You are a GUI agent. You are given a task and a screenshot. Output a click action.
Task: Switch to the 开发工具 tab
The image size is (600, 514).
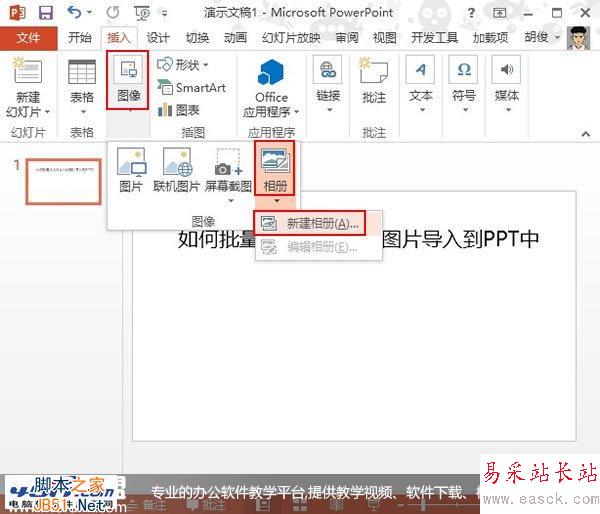tap(434, 38)
